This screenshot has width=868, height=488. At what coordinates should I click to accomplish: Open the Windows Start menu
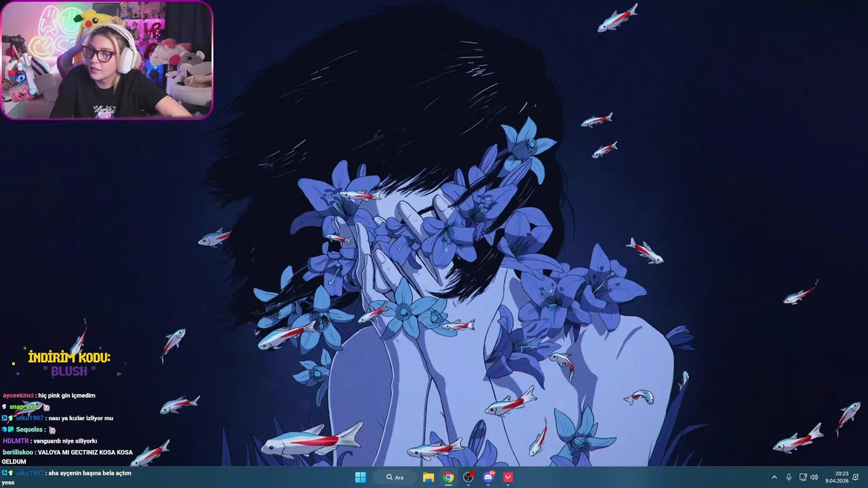360,477
